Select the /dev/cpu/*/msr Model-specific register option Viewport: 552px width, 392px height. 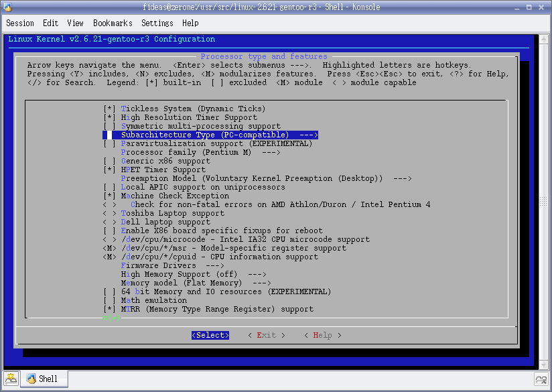(224, 249)
